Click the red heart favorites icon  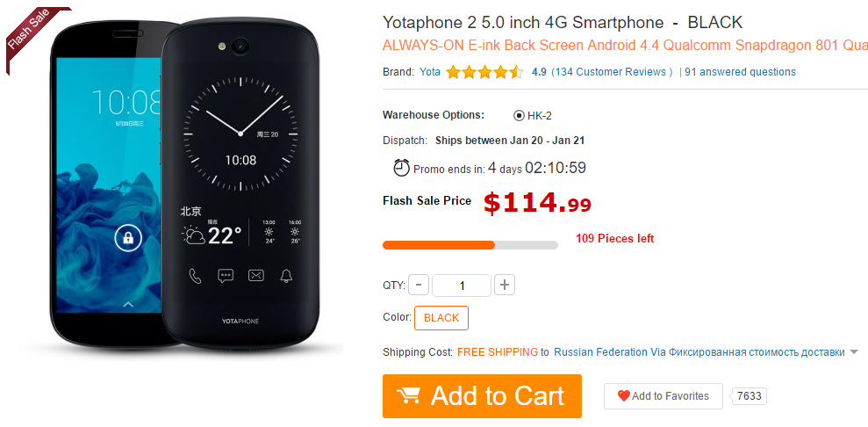click(x=624, y=396)
